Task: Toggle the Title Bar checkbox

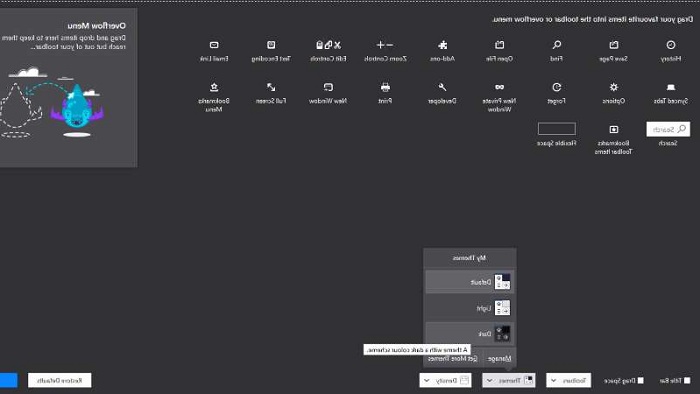Action: coord(687,381)
